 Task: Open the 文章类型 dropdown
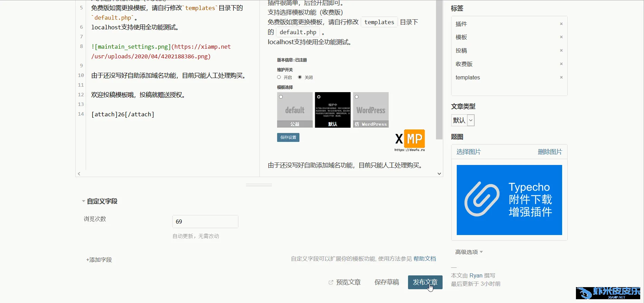click(x=463, y=120)
